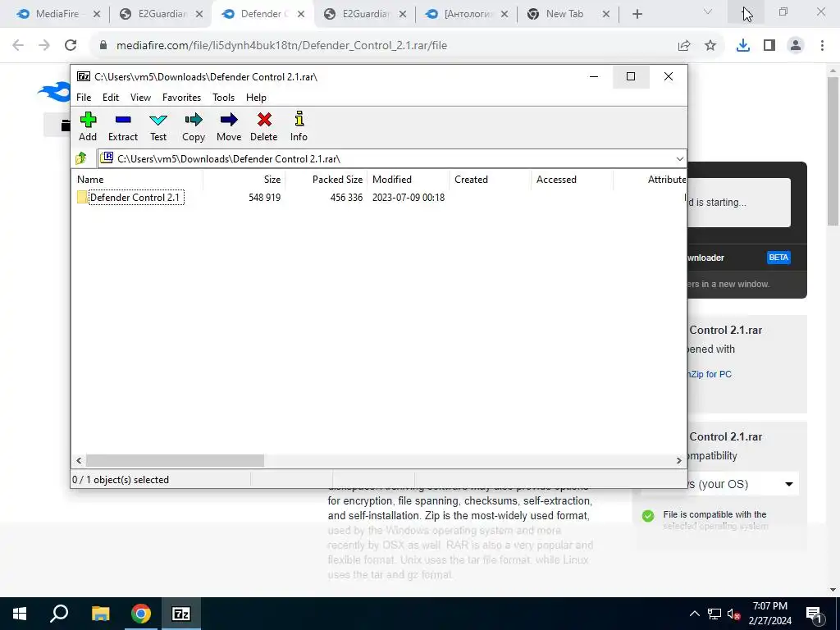Open File Explorer from taskbar
Image resolution: width=840 pixels, height=630 pixels.
click(x=100, y=614)
